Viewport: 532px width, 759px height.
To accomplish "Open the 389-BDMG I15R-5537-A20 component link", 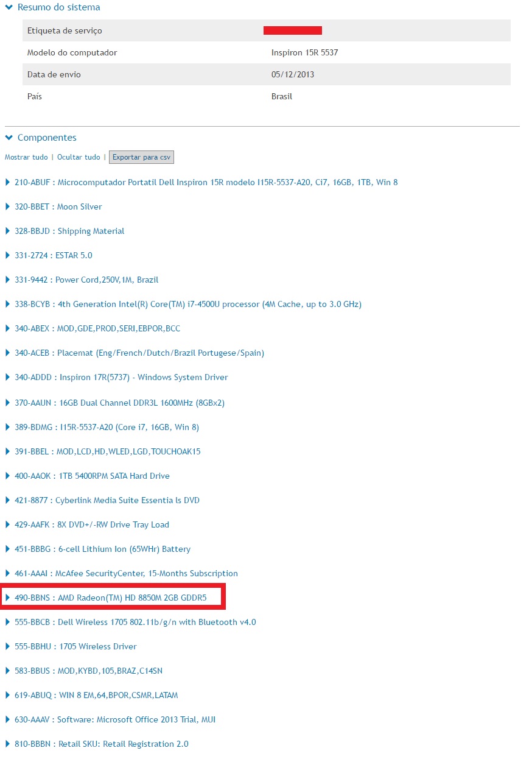I will coord(107,427).
